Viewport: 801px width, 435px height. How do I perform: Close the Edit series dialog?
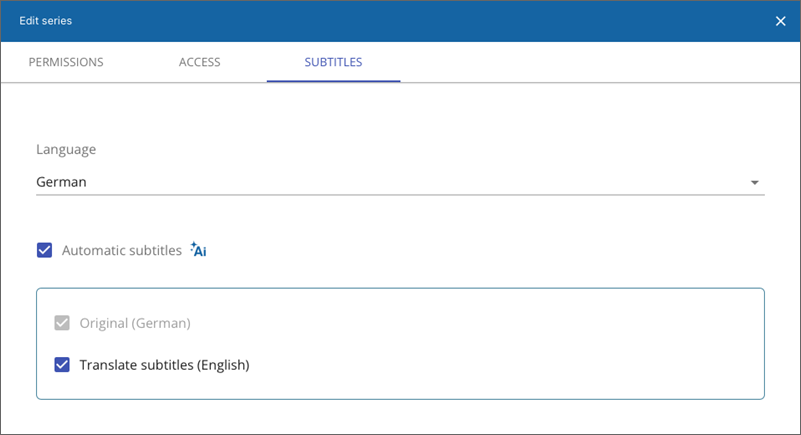[x=780, y=21]
